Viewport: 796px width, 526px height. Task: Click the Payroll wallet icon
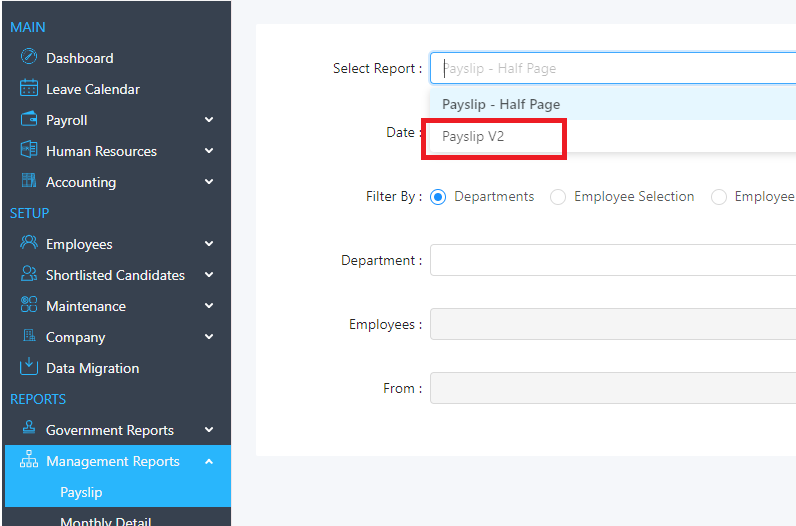coord(29,119)
